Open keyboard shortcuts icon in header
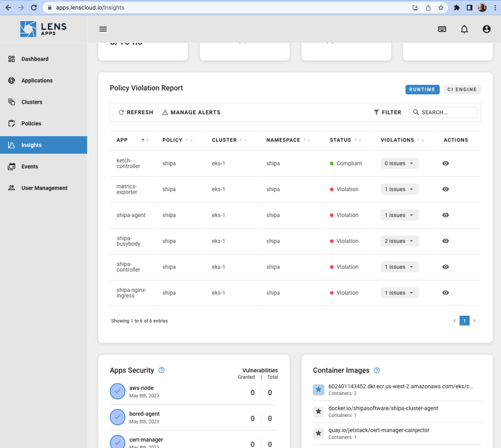This screenshot has width=501, height=448. (x=442, y=29)
